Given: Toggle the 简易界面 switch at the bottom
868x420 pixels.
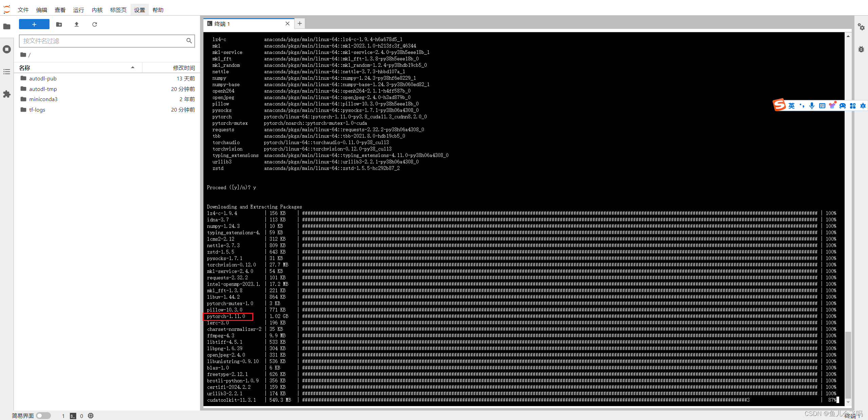Looking at the screenshot, I should point(43,416).
